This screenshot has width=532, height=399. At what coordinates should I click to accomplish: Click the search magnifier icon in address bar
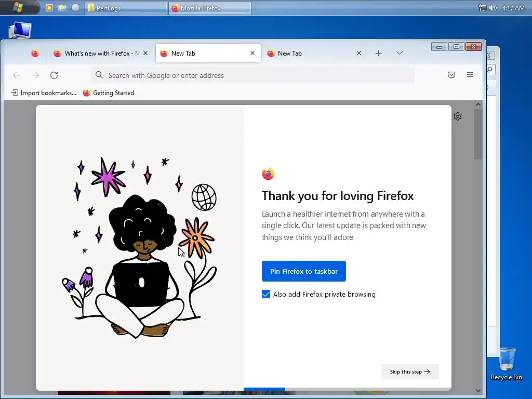click(x=99, y=75)
